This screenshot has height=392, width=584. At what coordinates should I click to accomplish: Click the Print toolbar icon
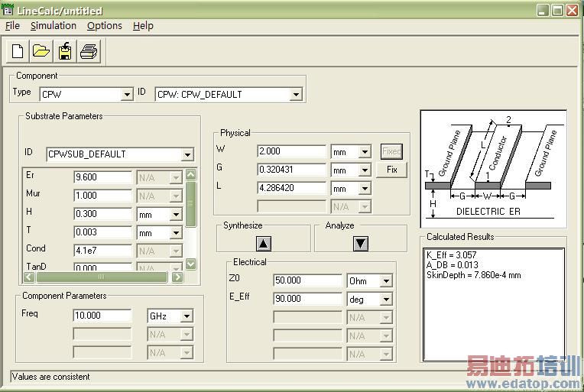point(89,52)
